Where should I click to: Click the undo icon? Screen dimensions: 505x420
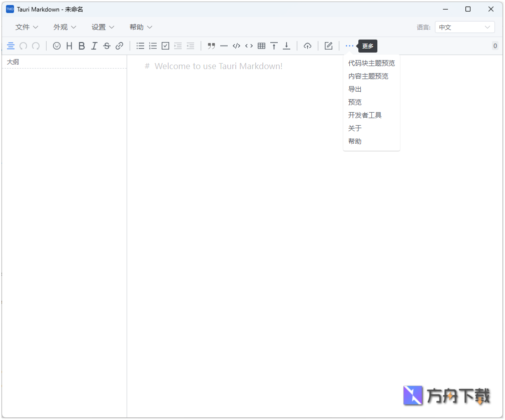23,46
